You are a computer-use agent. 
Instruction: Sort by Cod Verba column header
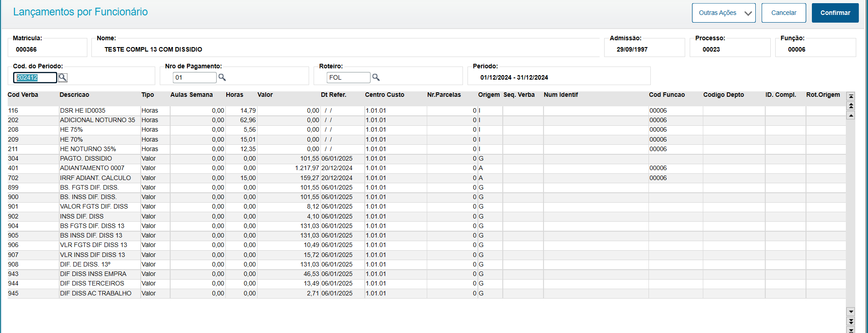[23, 95]
